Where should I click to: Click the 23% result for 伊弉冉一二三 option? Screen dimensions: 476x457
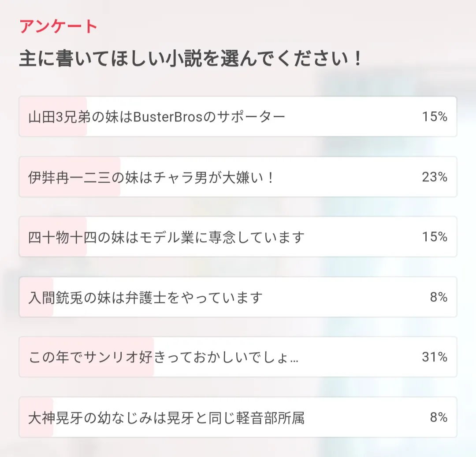[x=435, y=177]
